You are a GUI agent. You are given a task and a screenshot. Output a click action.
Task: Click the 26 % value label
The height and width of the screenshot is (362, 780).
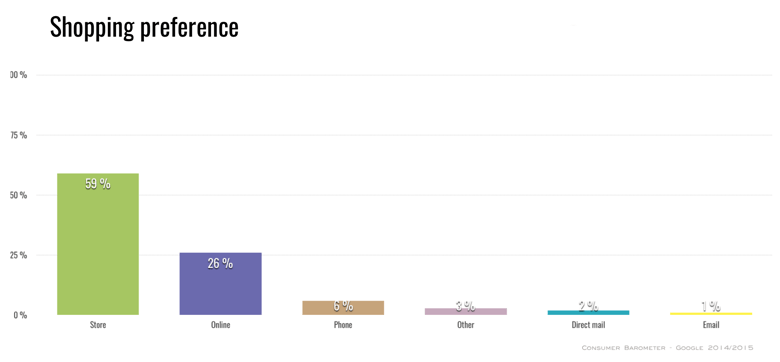pyautogui.click(x=220, y=264)
